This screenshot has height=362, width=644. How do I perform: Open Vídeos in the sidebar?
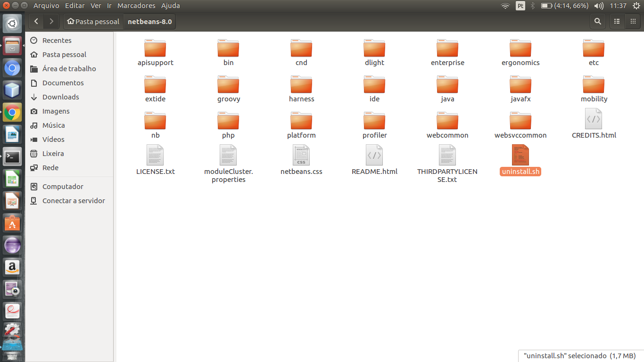coord(69,140)
